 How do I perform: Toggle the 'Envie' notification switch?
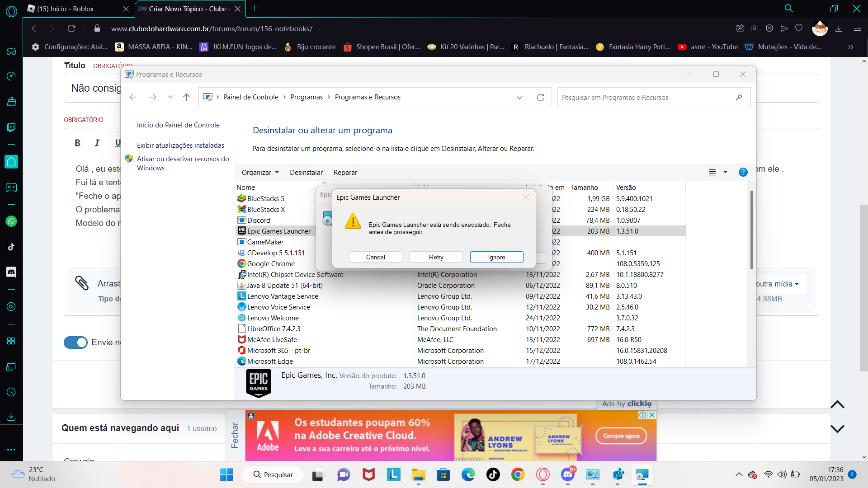pos(75,343)
